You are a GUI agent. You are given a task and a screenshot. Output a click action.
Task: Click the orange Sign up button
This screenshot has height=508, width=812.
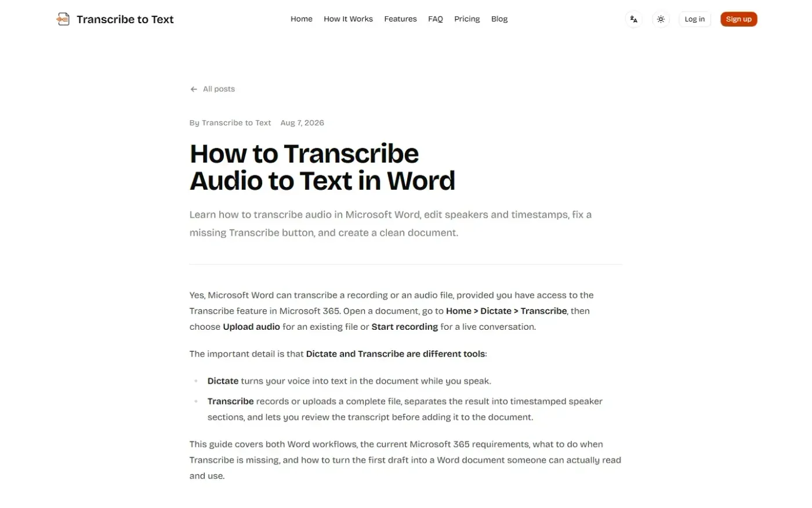pos(739,19)
